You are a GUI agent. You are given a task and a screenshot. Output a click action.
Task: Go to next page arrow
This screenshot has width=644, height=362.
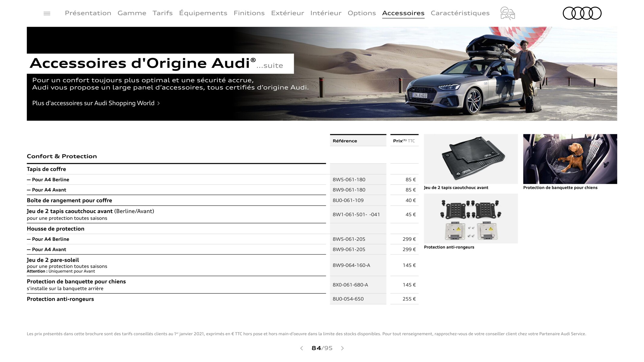[342, 348]
